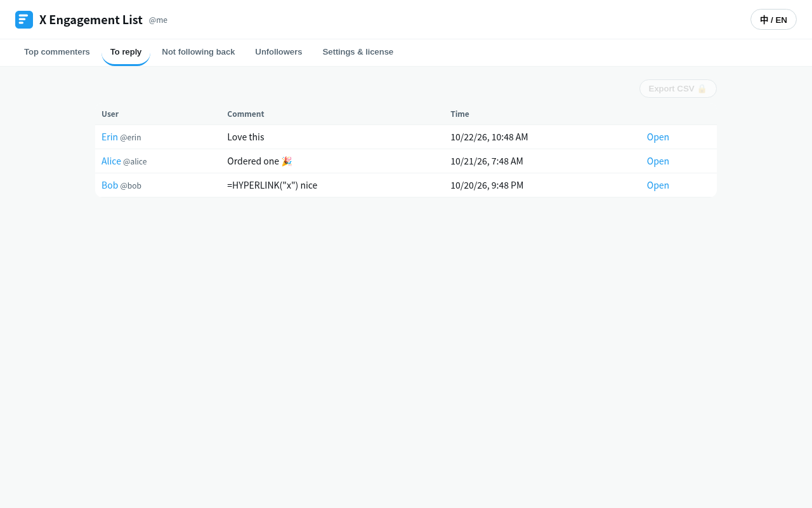Click the Comment column header
This screenshot has width=812, height=508.
(x=246, y=114)
